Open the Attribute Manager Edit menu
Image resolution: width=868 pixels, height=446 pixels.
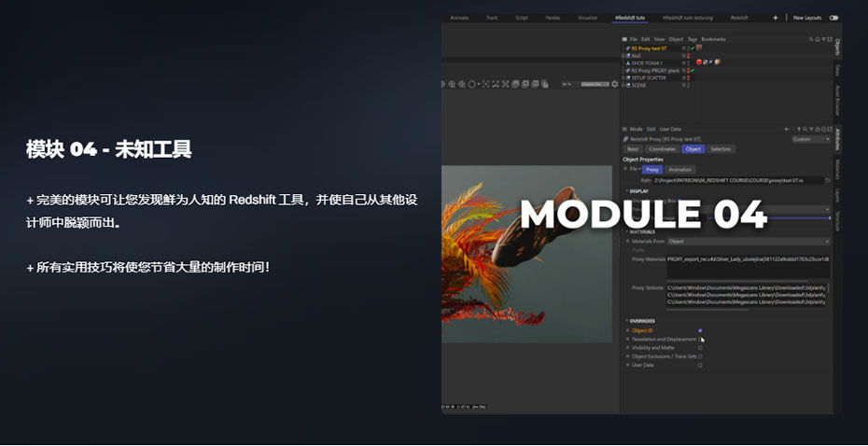click(x=651, y=129)
